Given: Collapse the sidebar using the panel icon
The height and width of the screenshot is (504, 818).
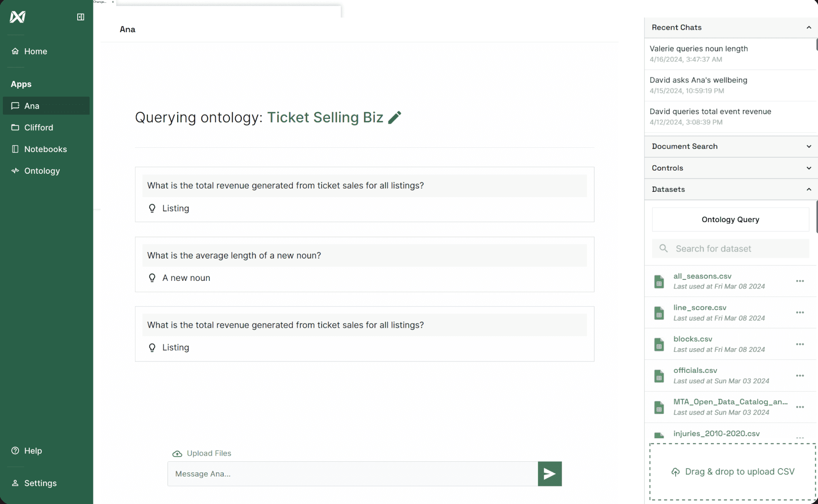Looking at the screenshot, I should pos(81,17).
